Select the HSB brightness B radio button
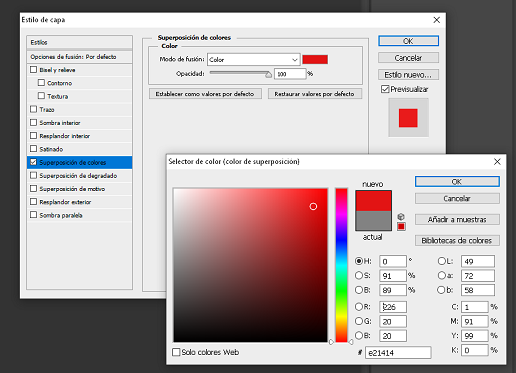516x373 pixels. click(x=359, y=290)
